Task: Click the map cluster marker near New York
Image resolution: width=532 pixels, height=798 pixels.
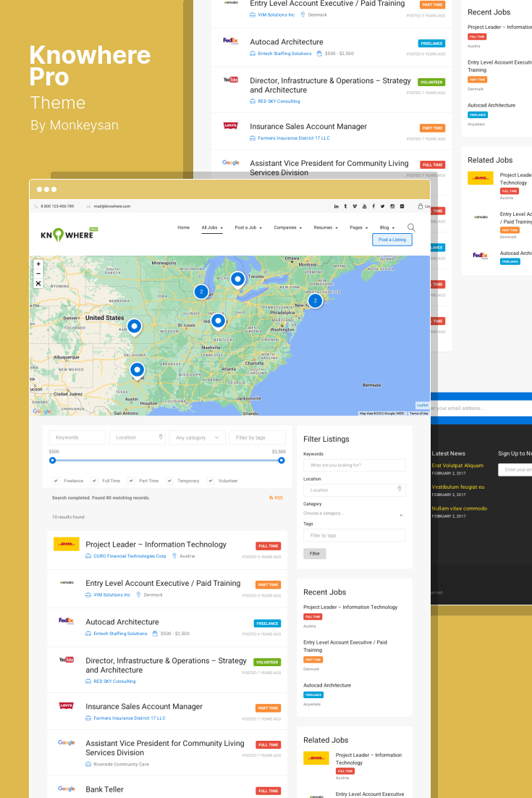Action: point(316,301)
